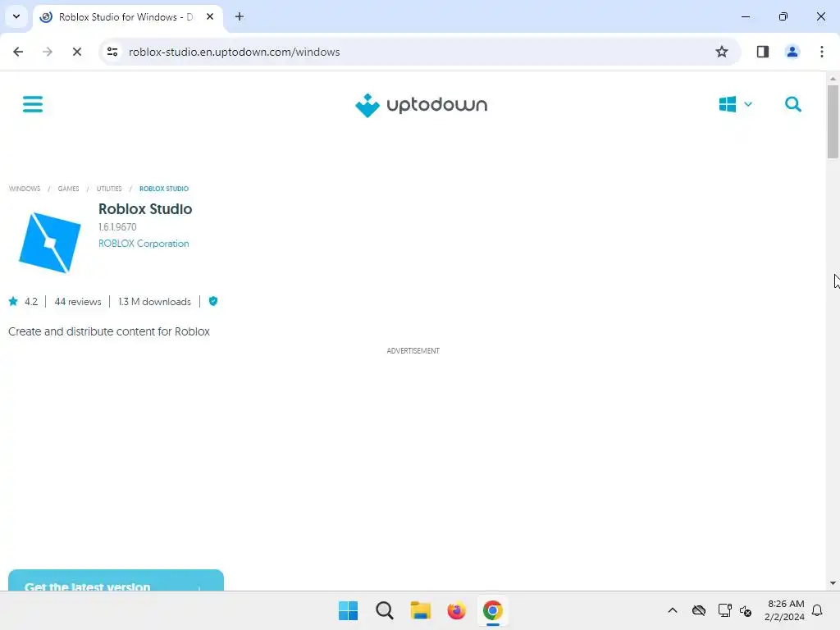
Task: Click the display network tray icon
Action: coord(724,610)
